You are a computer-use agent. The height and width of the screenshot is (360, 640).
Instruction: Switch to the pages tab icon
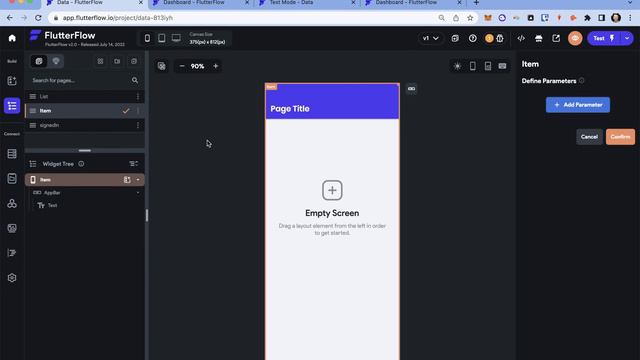39,61
